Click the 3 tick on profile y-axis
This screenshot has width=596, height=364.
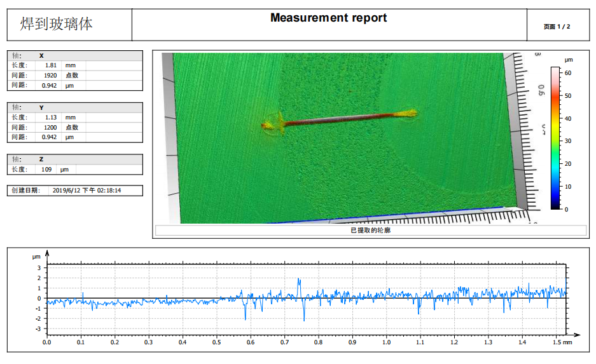point(39,268)
